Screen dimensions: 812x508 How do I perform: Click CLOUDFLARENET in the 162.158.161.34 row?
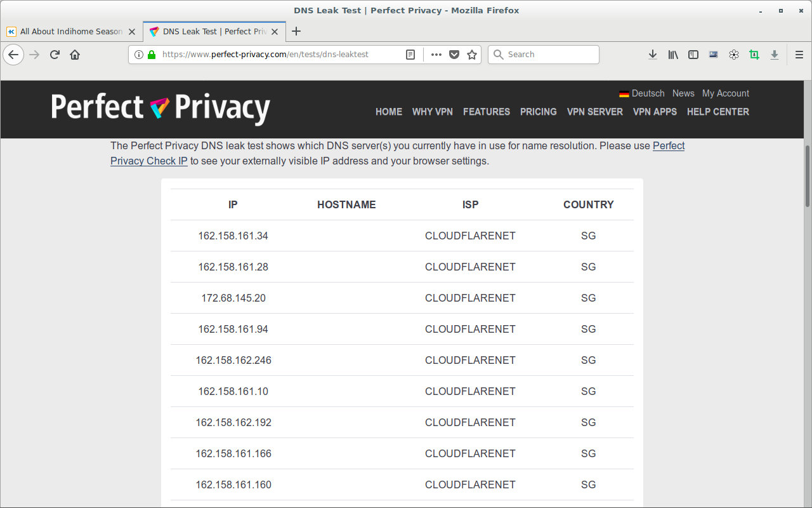pyautogui.click(x=471, y=236)
